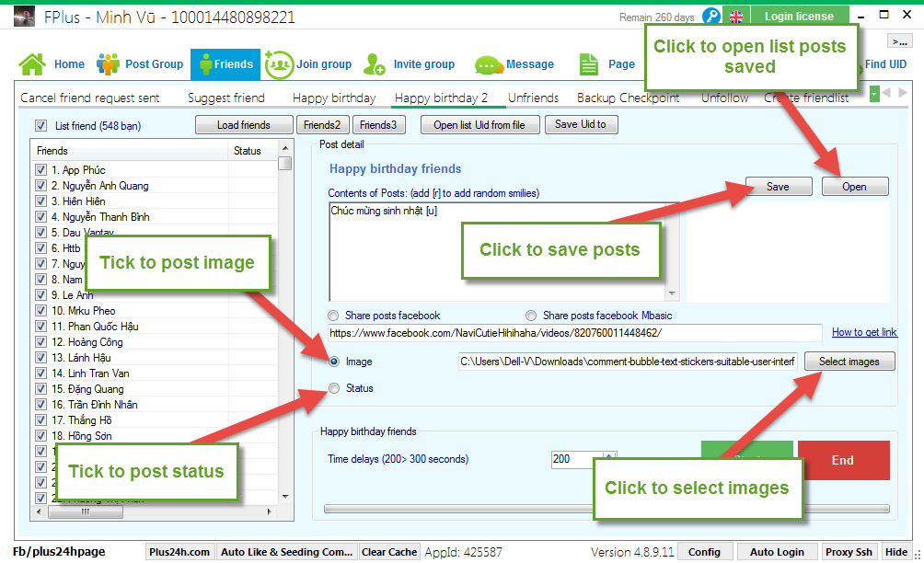Select the 'Share posts facebook' radio button
924x563 pixels.
333,316
